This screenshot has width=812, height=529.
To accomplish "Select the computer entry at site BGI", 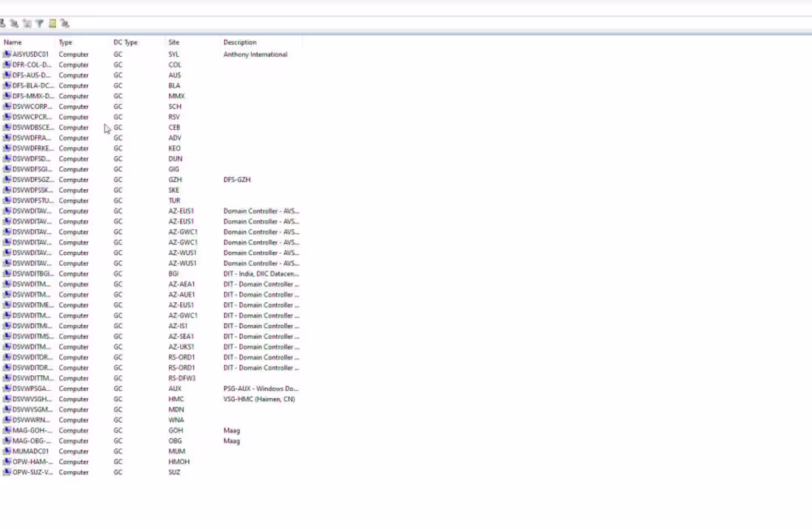I will pyautogui.click(x=30, y=273).
